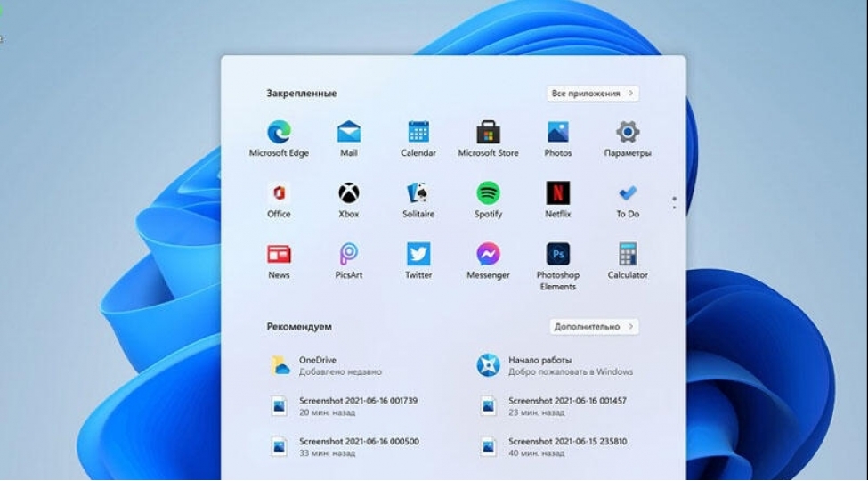Click the 'Добавлено недавно' subtitle
868x481 pixels.
coord(340,371)
